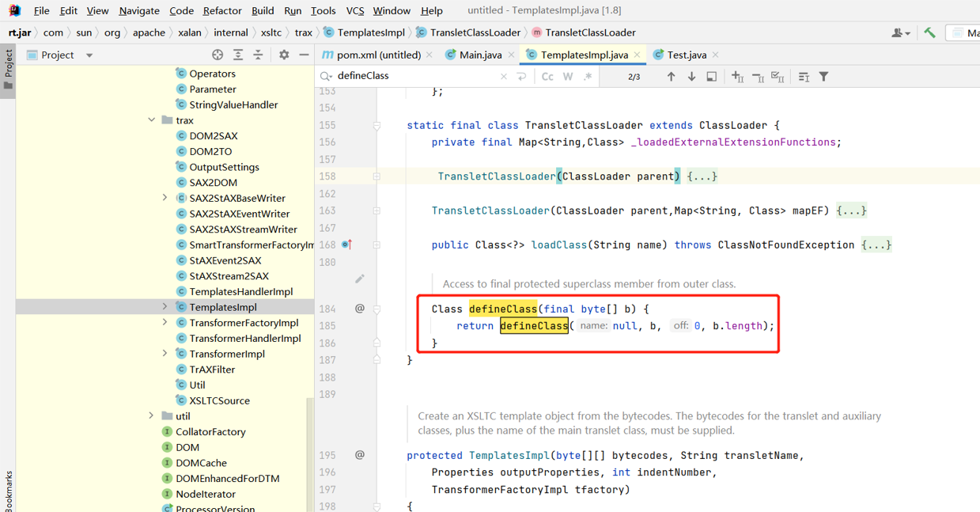
Task: Click the gutter edit pencil icon
Action: pos(360,279)
